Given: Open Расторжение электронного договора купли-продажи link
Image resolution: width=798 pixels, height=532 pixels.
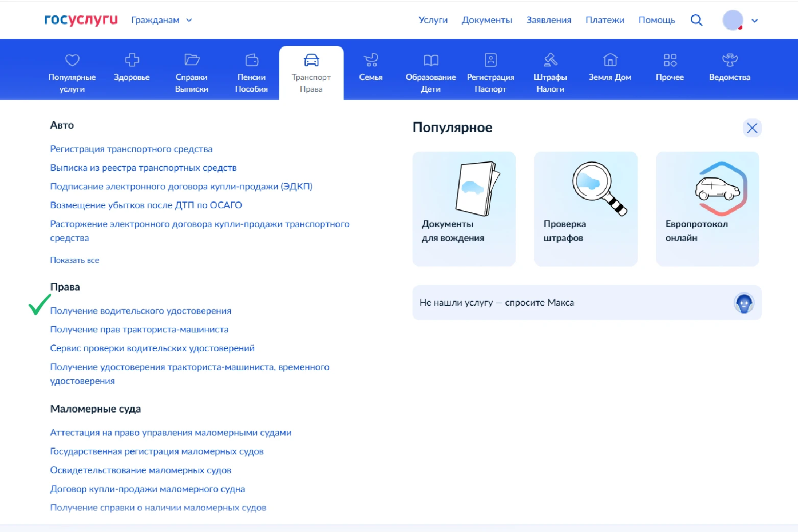Looking at the screenshot, I should [200, 231].
